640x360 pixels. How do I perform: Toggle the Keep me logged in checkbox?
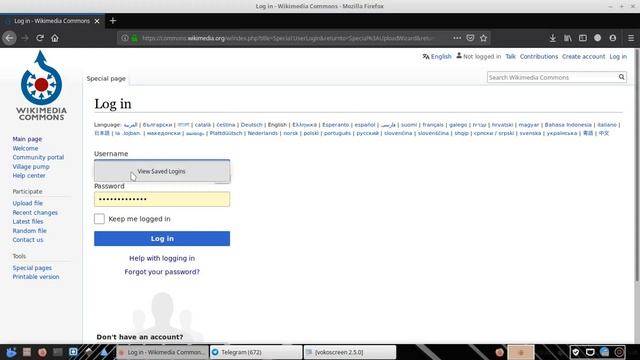click(x=99, y=219)
